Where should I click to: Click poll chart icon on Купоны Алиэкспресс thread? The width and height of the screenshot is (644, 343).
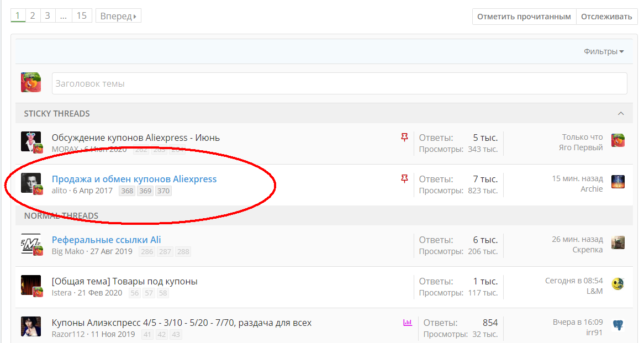pyautogui.click(x=408, y=323)
